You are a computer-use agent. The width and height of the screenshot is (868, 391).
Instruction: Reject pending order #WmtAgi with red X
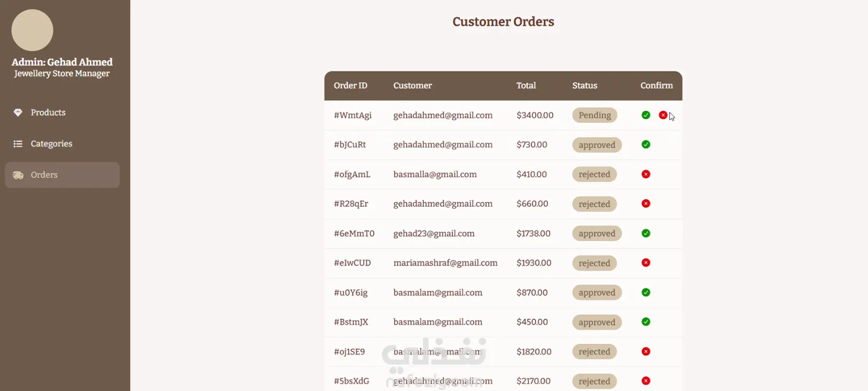663,115
